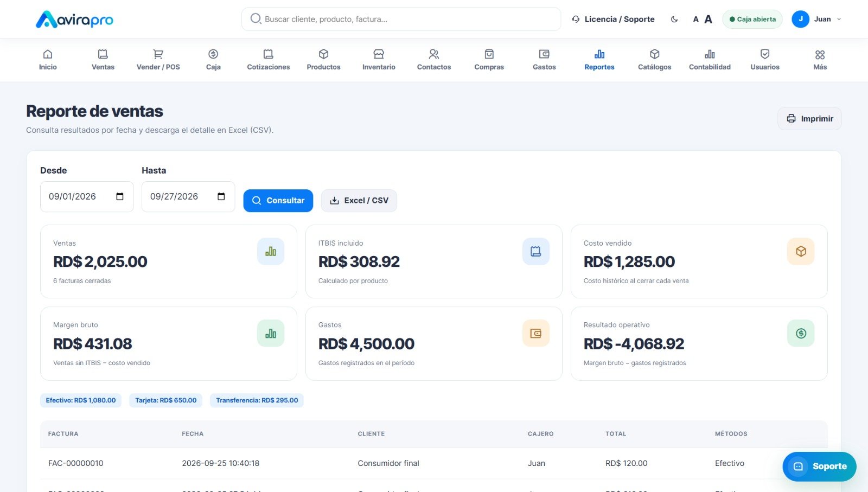Click the FACTURA column header
This screenshot has width=868, height=492.
tap(63, 434)
